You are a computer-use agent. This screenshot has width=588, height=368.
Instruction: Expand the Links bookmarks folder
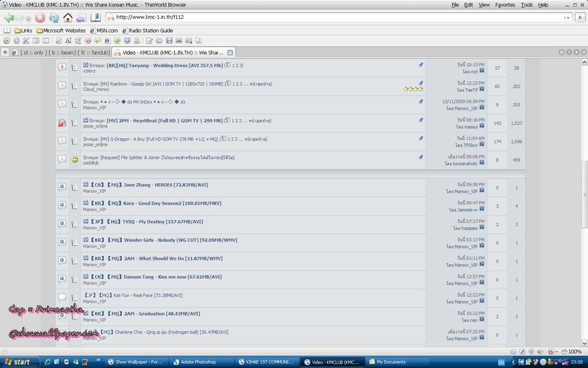tap(23, 30)
